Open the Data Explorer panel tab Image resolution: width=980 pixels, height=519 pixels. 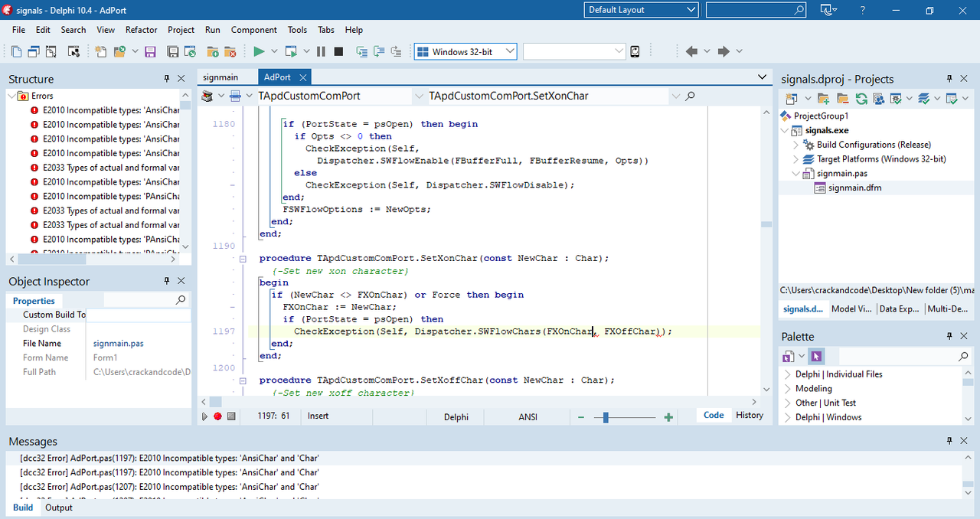click(900, 309)
